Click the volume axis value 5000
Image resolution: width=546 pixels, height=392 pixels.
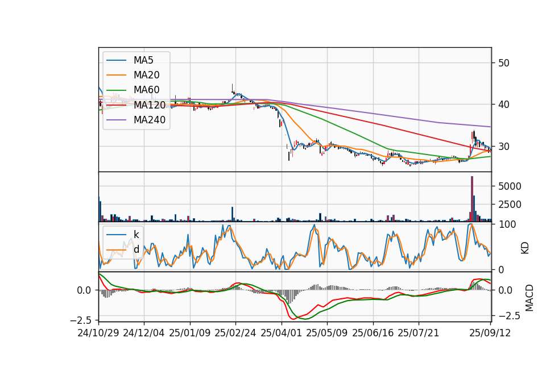[510, 186]
